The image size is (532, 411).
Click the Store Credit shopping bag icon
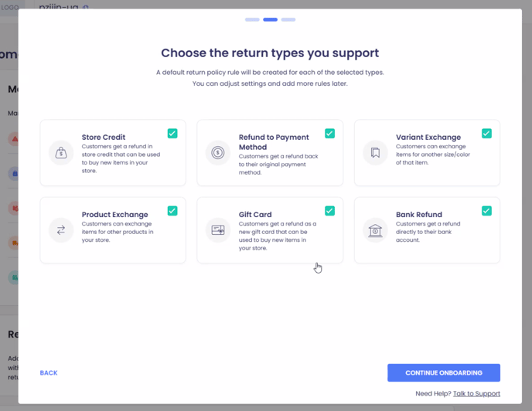tap(61, 153)
